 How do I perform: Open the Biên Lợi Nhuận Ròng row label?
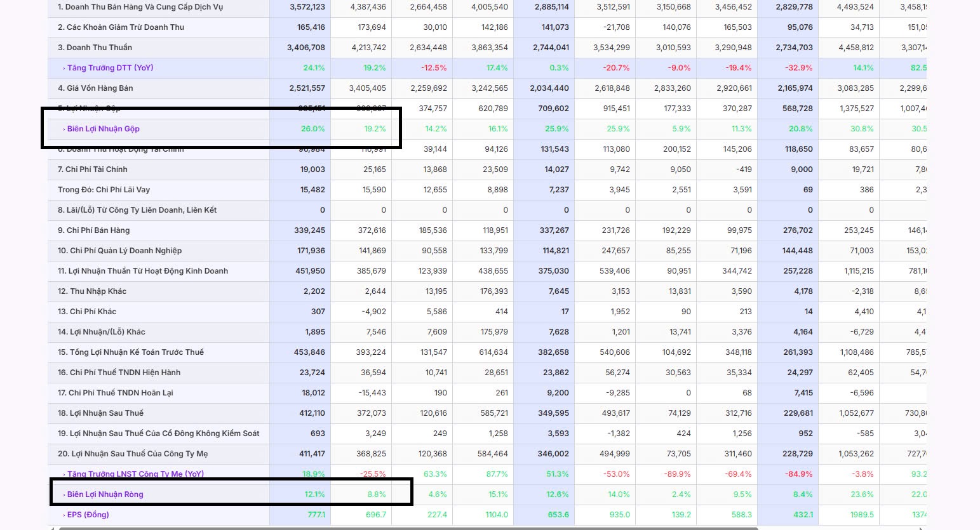(x=105, y=494)
